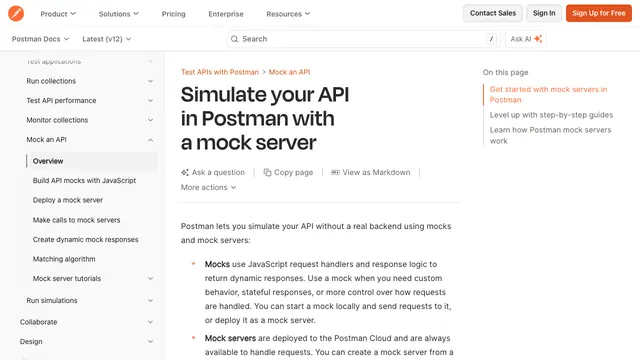Click the bold Mock servers term
Image resolution: width=640 pixels, height=360 pixels.
coord(230,338)
